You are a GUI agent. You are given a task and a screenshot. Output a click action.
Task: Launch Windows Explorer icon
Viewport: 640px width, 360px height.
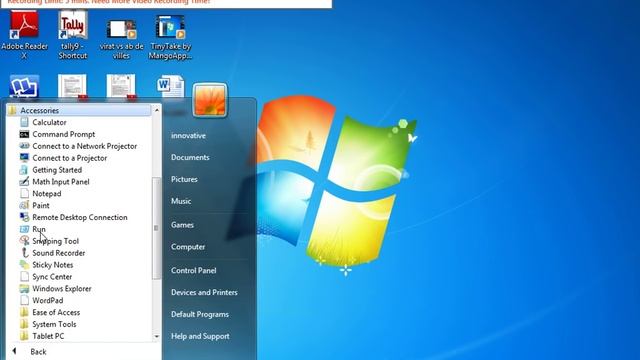[x=24, y=288]
